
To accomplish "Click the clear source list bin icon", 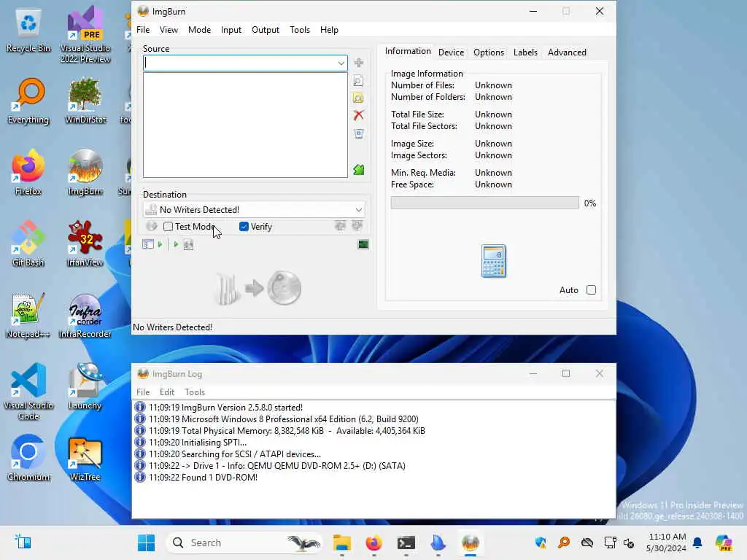I will pos(359,134).
